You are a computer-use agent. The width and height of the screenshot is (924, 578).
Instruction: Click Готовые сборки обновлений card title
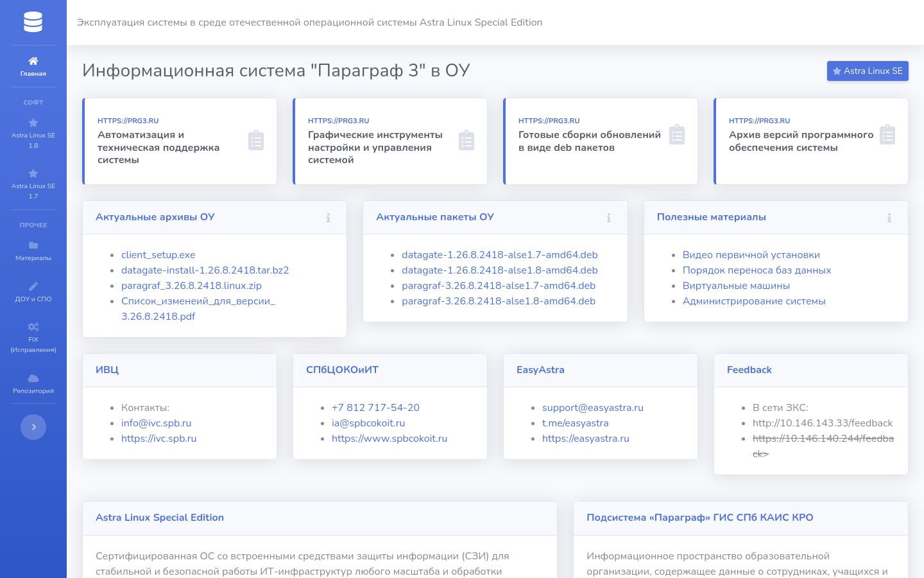(590, 141)
